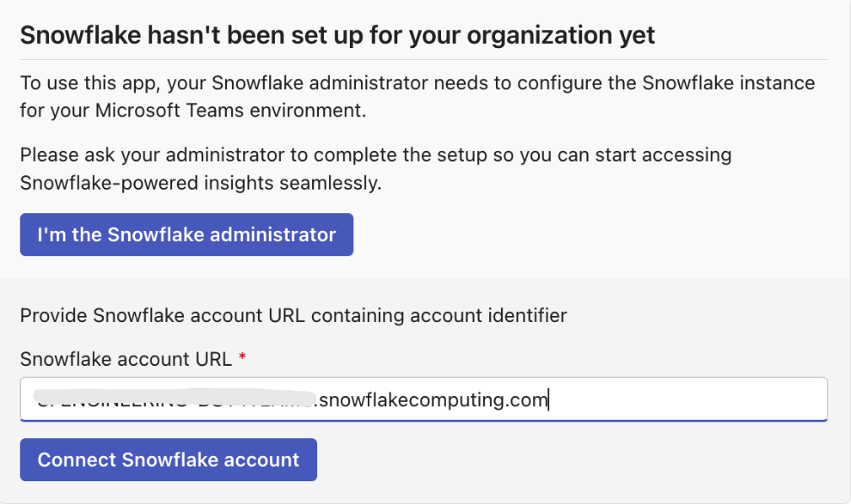
Task: Click the "Microsoft Teams environment" text
Action: (230, 110)
